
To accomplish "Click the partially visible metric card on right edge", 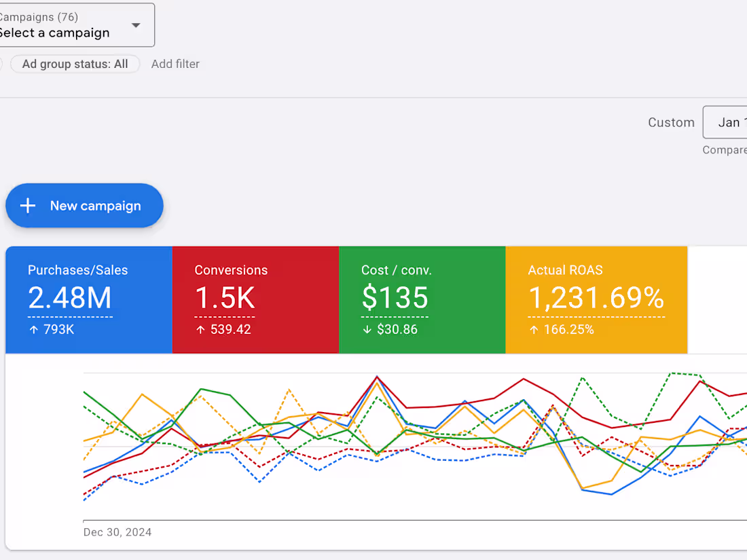I will (x=720, y=299).
